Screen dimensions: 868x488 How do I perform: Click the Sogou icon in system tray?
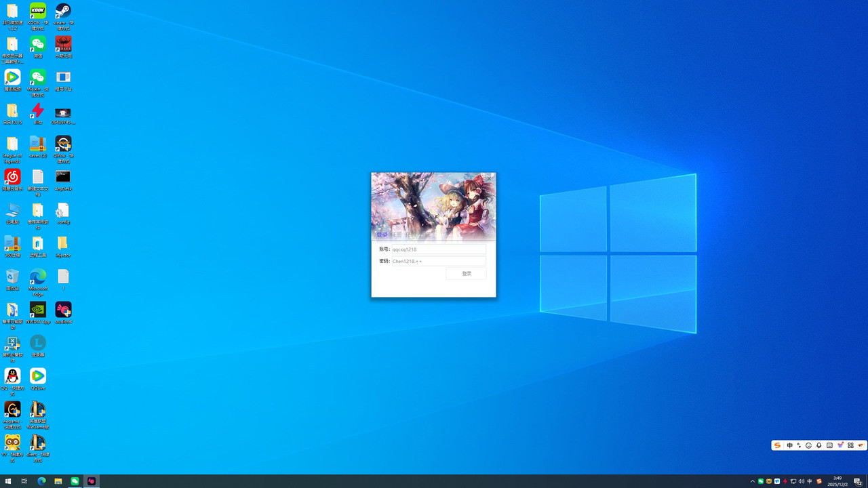(819, 481)
